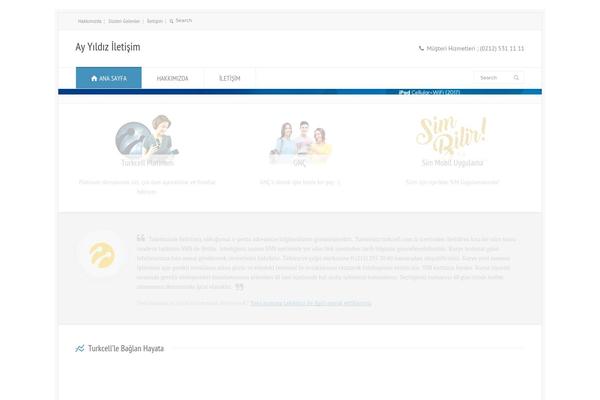Click the magnifier icon beside top Search
Image resolution: width=600 pixels, height=400 pixels.
(171, 21)
